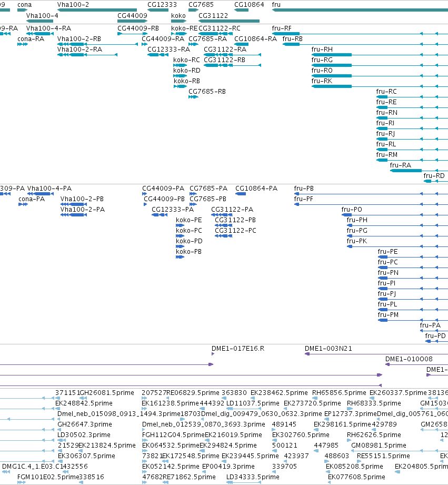Select the Vha100-4-PA protein label
This screenshot has height=485, width=448.
click(49, 188)
